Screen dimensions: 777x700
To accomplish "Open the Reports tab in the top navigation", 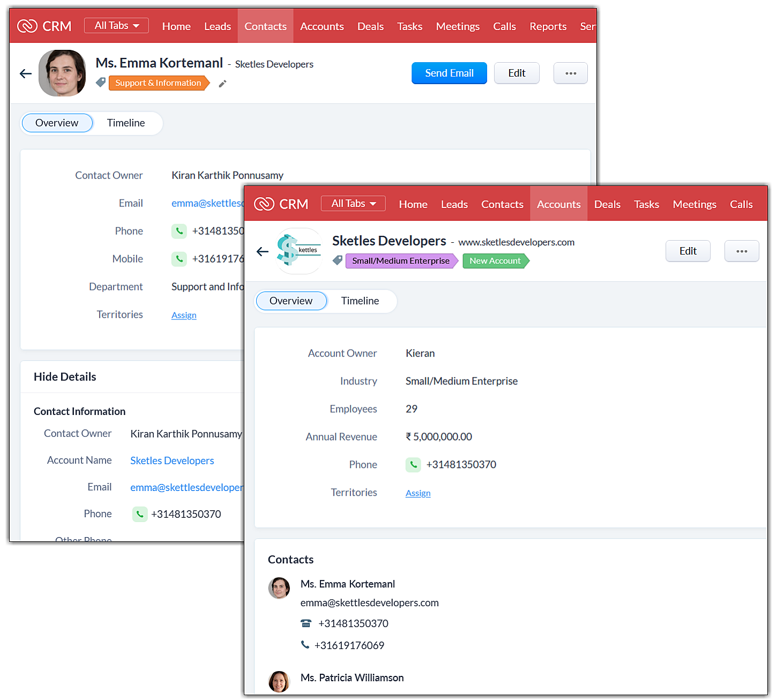I will pyautogui.click(x=548, y=26).
